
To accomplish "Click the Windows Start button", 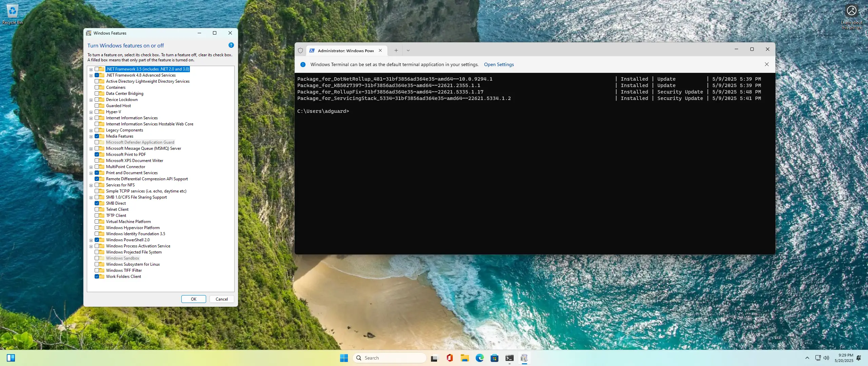I will [344, 358].
